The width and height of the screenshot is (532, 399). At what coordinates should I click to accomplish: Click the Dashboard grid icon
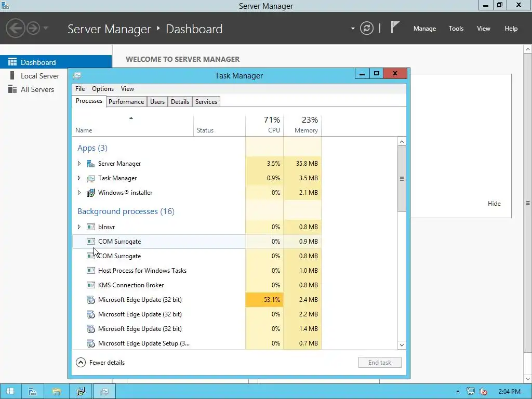12,62
